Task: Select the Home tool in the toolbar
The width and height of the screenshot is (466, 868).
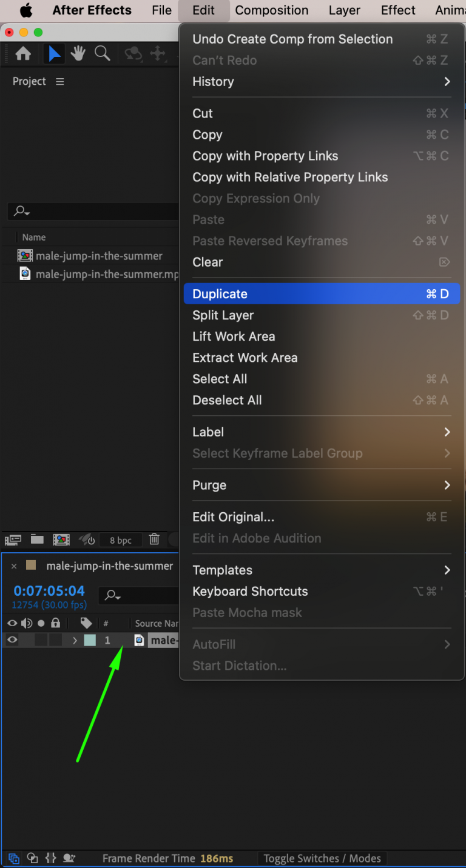Action: (22, 53)
